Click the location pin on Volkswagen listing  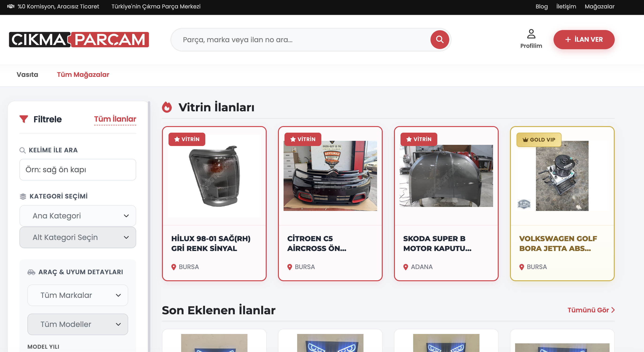click(521, 267)
